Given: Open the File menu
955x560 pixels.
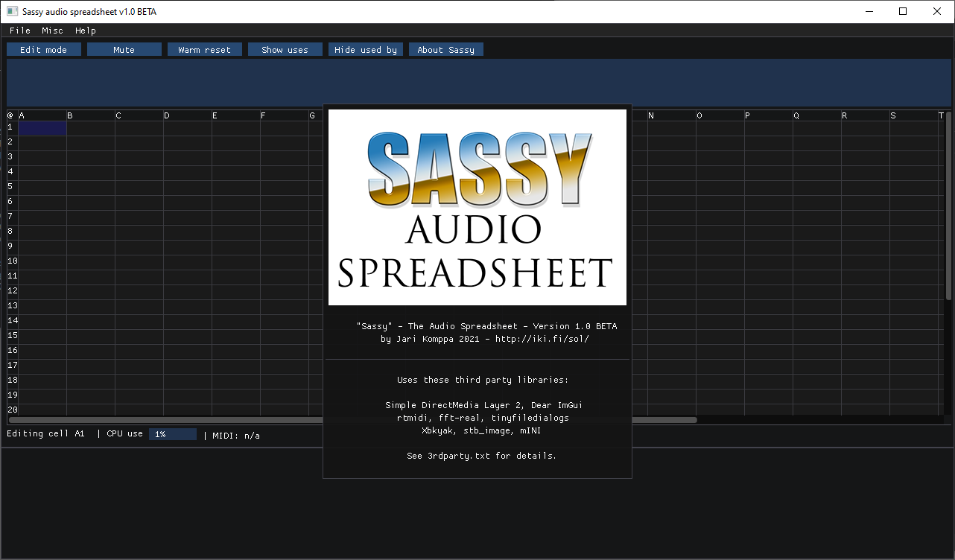Looking at the screenshot, I should (20, 31).
